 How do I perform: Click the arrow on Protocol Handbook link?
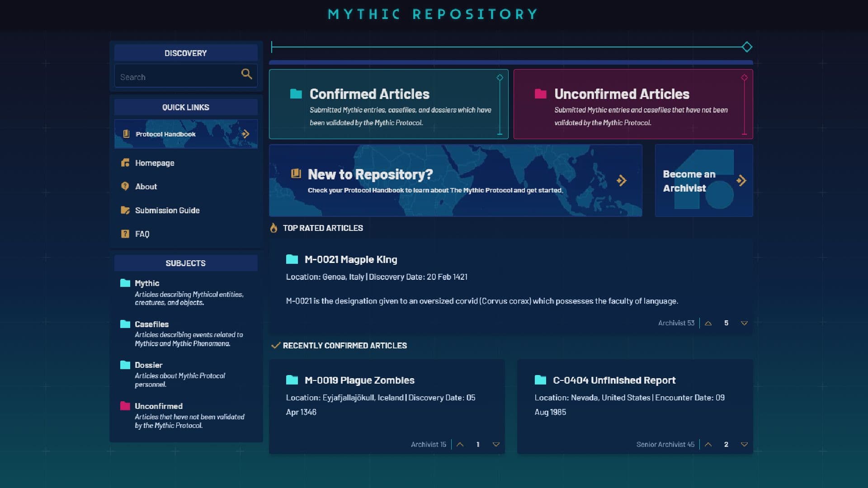click(x=245, y=134)
